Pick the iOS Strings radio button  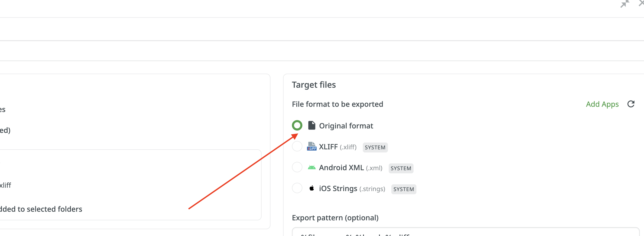tap(297, 188)
